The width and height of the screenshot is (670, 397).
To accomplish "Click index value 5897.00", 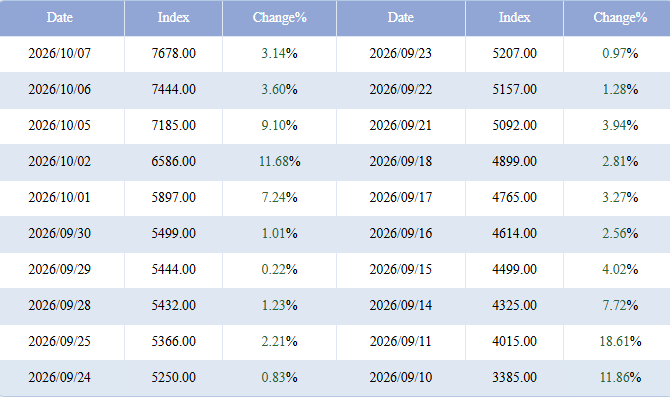I will [173, 197].
